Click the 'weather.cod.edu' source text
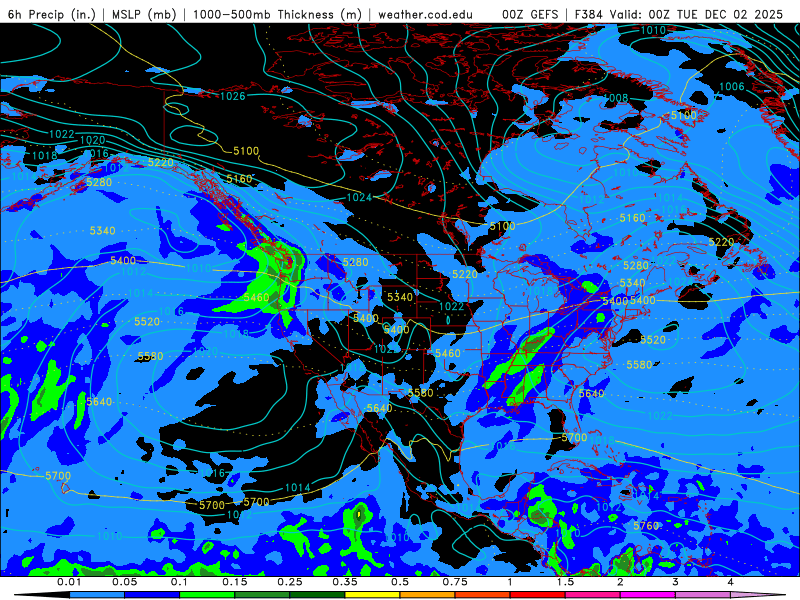 426,14
